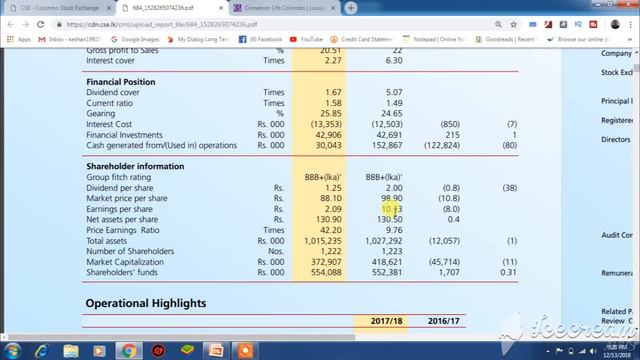Click the vertical scrollbar thumb
Image resolution: width=640 pixels, height=360 pixels.
[637, 68]
